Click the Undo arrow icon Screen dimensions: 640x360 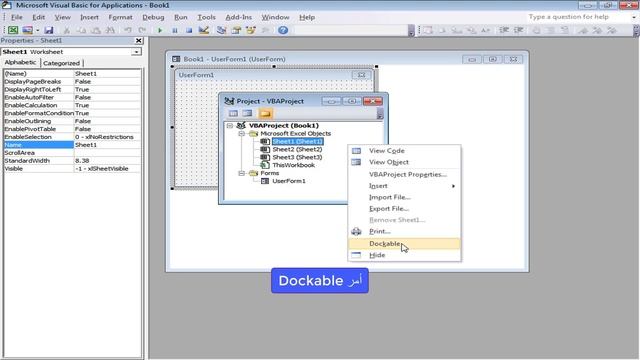tap(128, 30)
